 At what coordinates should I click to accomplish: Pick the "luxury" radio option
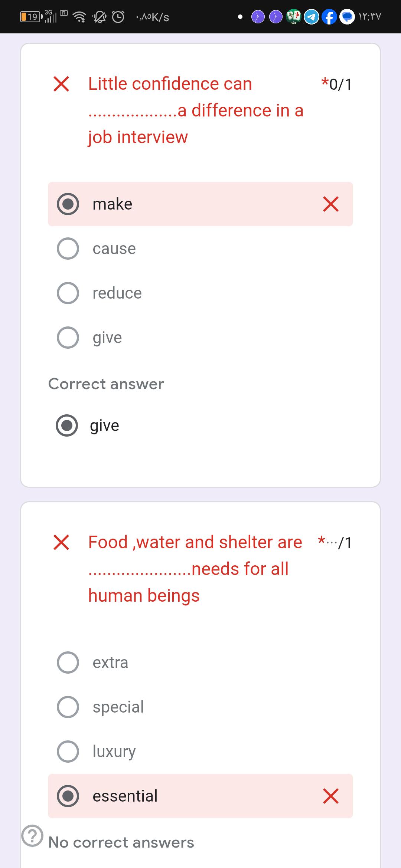tap(68, 752)
